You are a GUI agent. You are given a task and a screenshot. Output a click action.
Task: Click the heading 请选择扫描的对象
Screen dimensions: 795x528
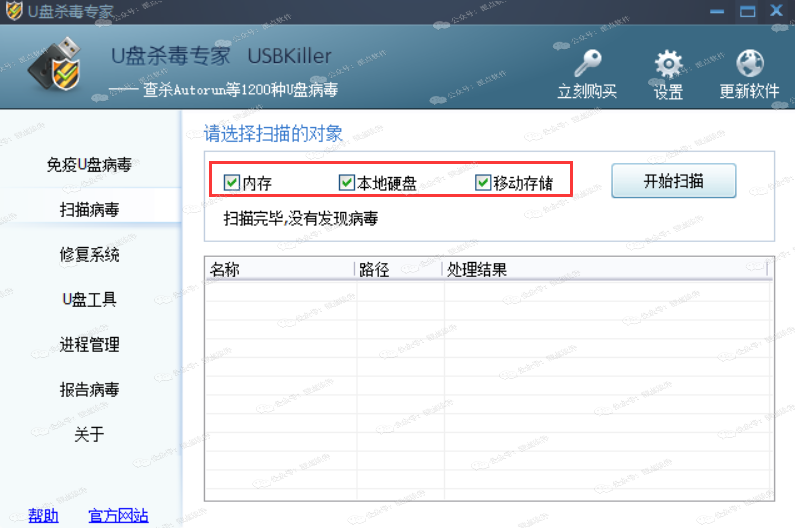pyautogui.click(x=273, y=134)
